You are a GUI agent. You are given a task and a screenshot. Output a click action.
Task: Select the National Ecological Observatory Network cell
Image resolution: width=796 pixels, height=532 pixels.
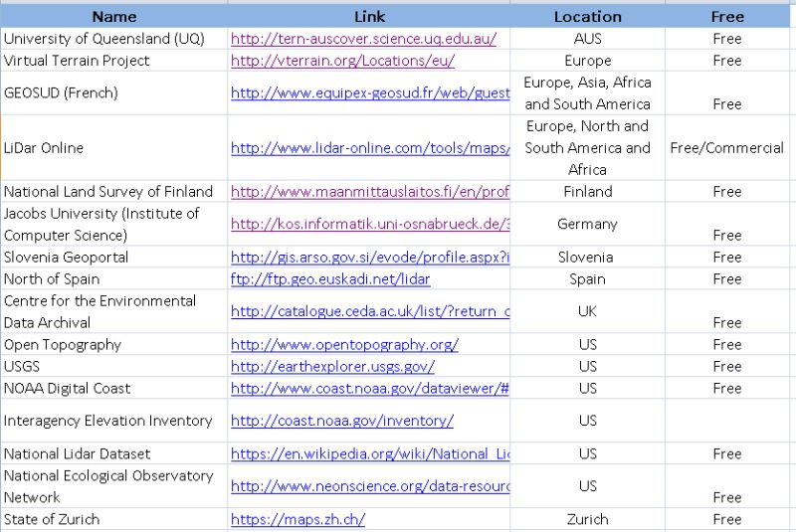pyautogui.click(x=114, y=486)
